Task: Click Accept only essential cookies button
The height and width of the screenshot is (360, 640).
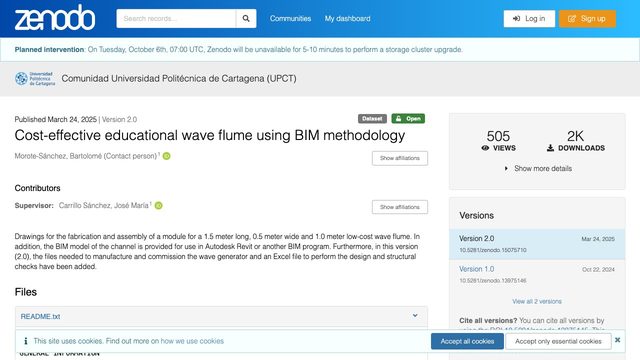Action: (558, 341)
